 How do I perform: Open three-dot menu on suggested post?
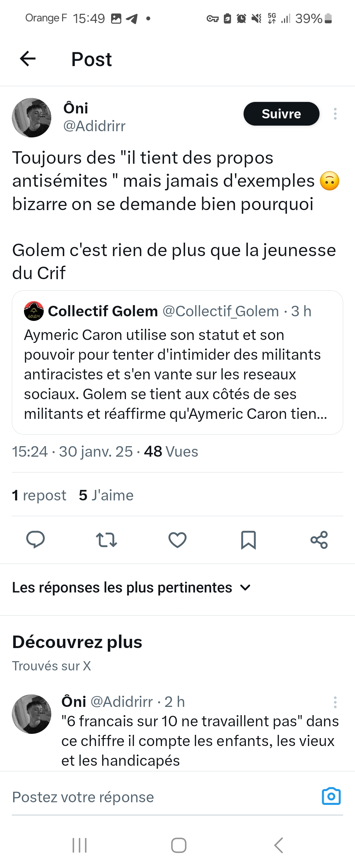coord(335,702)
